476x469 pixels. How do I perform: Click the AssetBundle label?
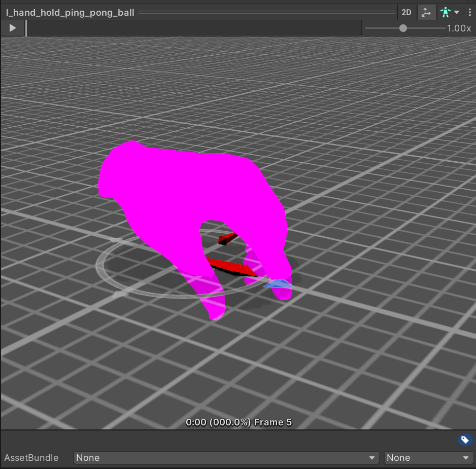click(31, 457)
